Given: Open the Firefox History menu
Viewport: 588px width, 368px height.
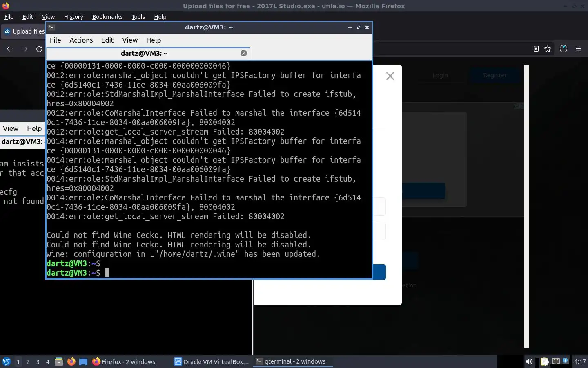Looking at the screenshot, I should coord(73,17).
